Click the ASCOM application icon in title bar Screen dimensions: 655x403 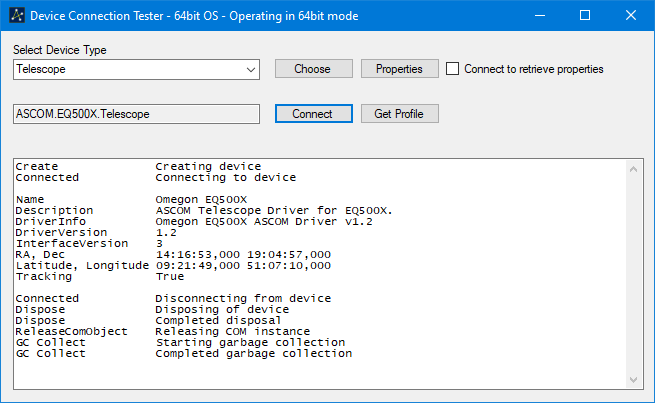point(17,15)
